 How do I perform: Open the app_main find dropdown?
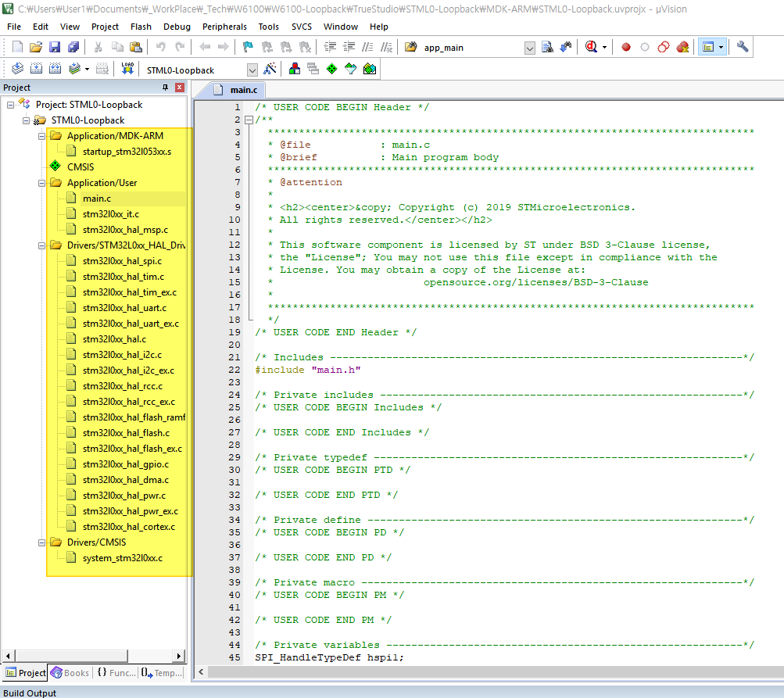(x=529, y=48)
